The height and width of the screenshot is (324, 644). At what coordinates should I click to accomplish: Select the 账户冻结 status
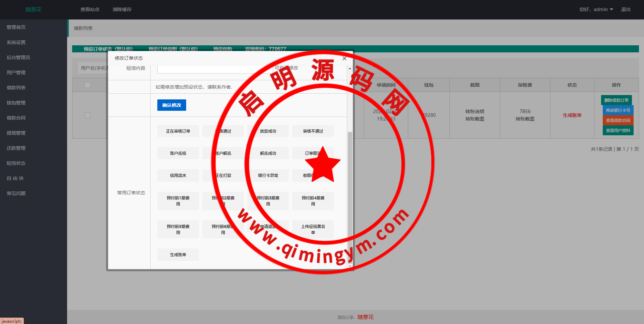pyautogui.click(x=178, y=153)
